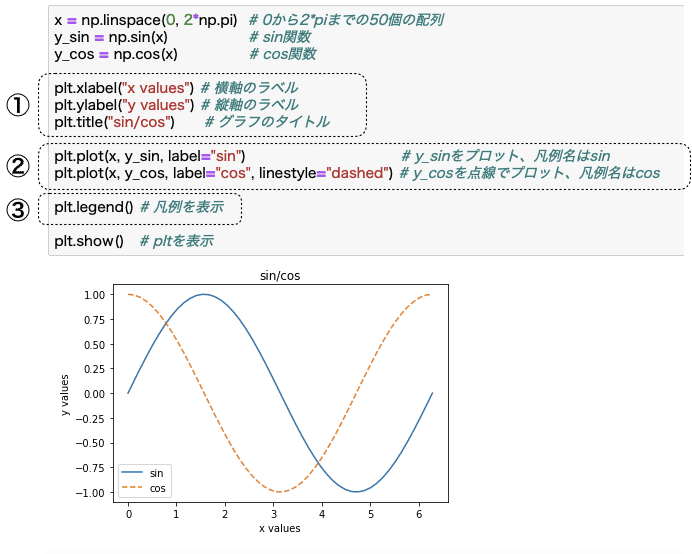Click the y_sin = np.sin(x) line
692x554 pixels.
coord(111,37)
